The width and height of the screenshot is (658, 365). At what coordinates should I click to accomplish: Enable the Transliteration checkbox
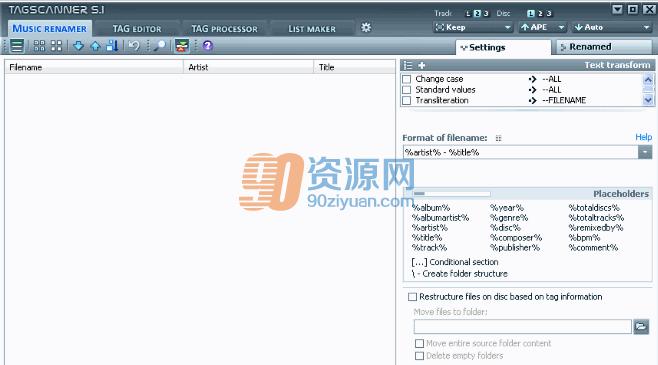pos(406,100)
